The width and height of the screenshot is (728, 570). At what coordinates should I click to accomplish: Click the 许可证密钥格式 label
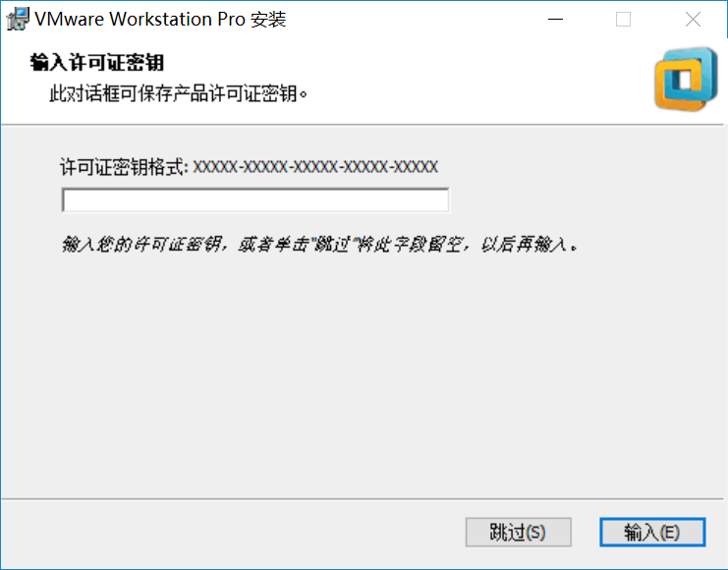[x=124, y=167]
